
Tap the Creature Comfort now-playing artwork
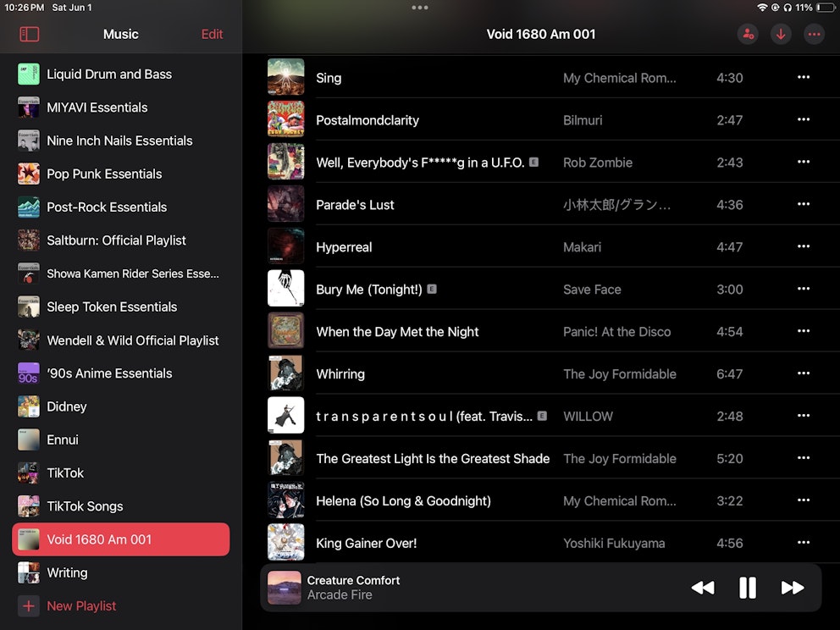tap(284, 588)
